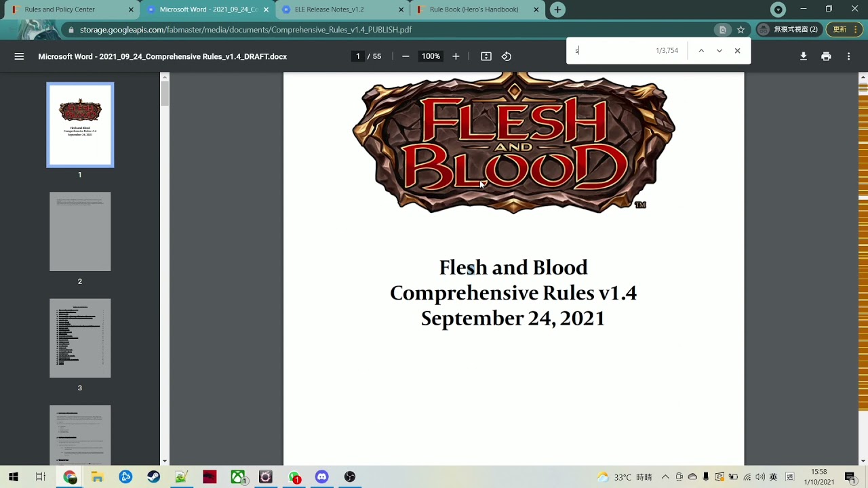Close the Rule Book tab
The image size is (868, 488).
tap(536, 9)
